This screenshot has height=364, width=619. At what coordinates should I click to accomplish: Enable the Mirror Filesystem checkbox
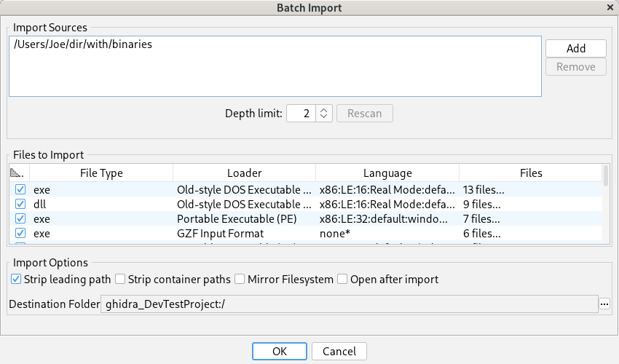pyautogui.click(x=241, y=280)
